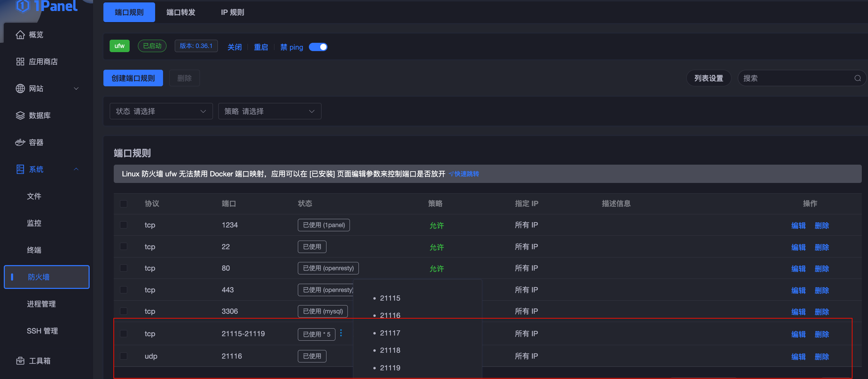Click the 端口 column header
This screenshot has width=868, height=379.
click(x=229, y=204)
